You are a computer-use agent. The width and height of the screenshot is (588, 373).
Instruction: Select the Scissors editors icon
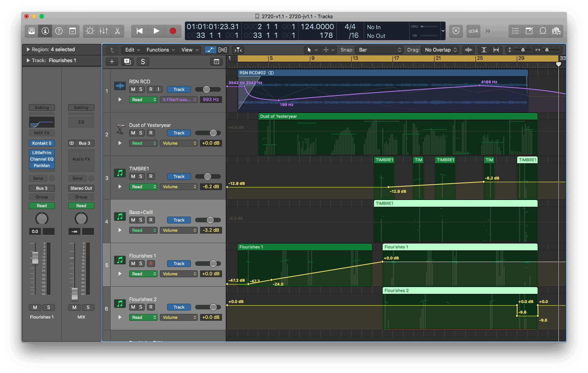tap(117, 31)
